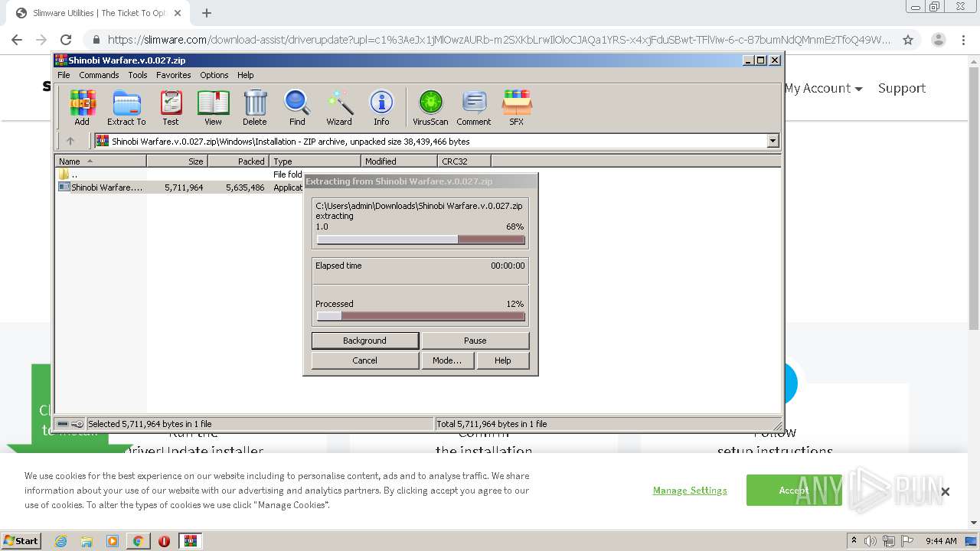The width and height of the screenshot is (980, 551).
Task: Open Internet Explorer taskbar icon
Action: 60,541
